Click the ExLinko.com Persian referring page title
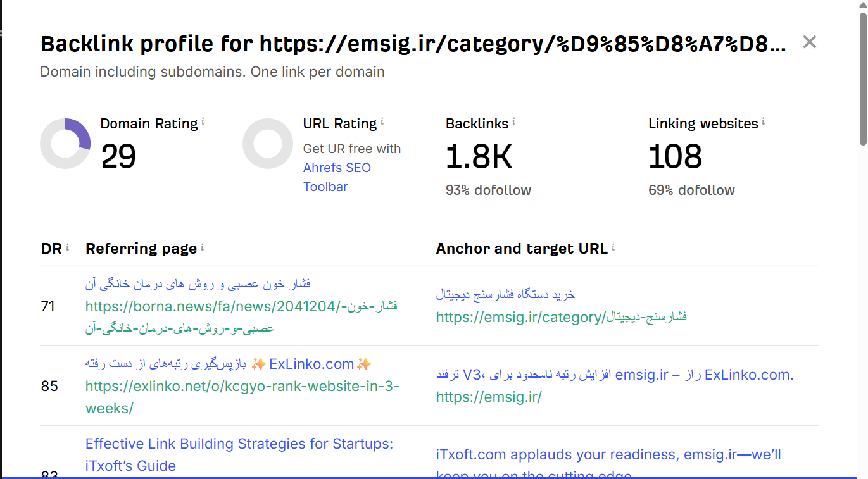Image resolution: width=868 pixels, height=479 pixels. point(229,364)
